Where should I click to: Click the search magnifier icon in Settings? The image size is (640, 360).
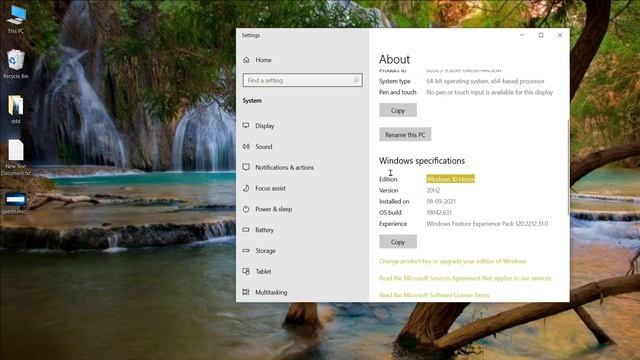click(x=356, y=80)
